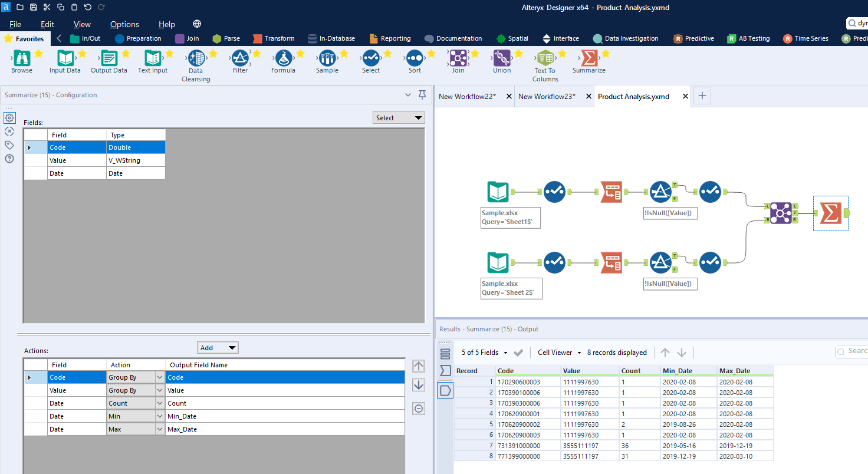Image resolution: width=868 pixels, height=474 pixels.
Task: Open the Group By dropdown for the Value field
Action: (159, 390)
